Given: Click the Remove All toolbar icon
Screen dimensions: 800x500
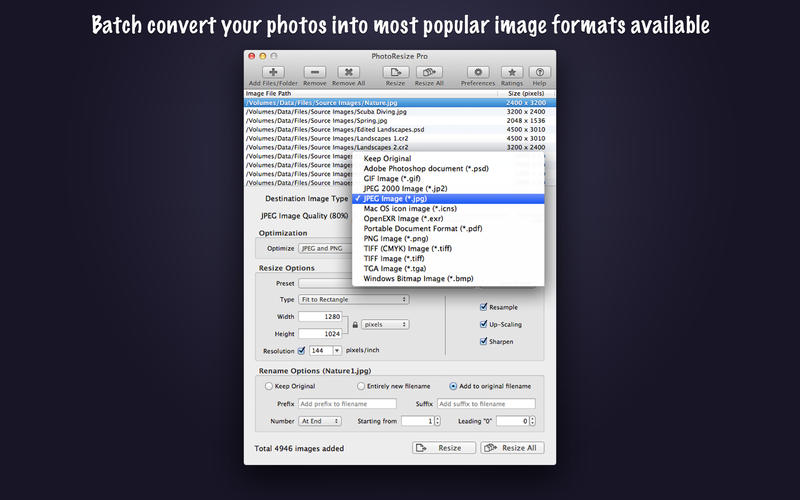Looking at the screenshot, I should tap(348, 72).
